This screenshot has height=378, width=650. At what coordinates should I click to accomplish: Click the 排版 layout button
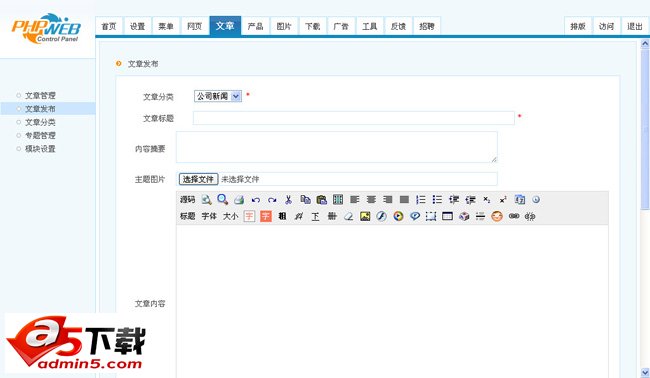point(578,27)
